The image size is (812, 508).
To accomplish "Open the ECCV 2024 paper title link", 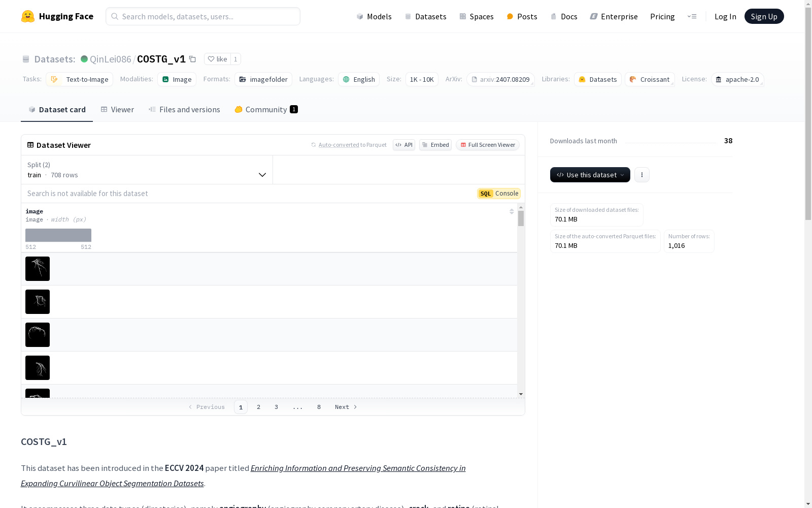I will 358,468.
